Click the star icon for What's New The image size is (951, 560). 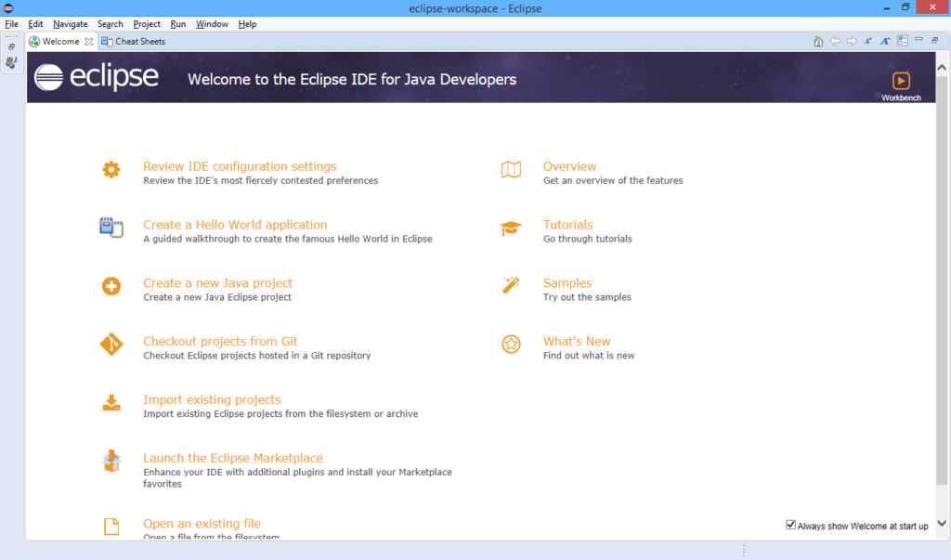(511, 344)
